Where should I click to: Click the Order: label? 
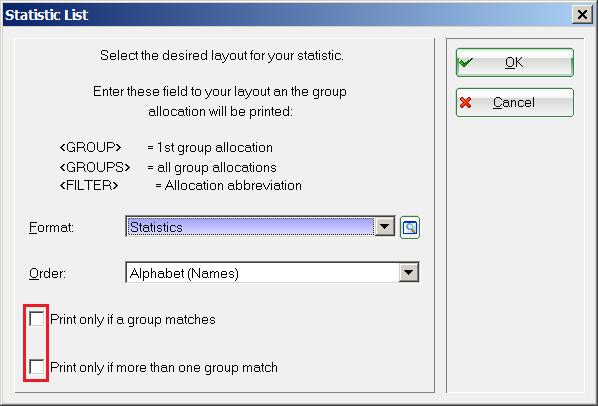click(47, 273)
